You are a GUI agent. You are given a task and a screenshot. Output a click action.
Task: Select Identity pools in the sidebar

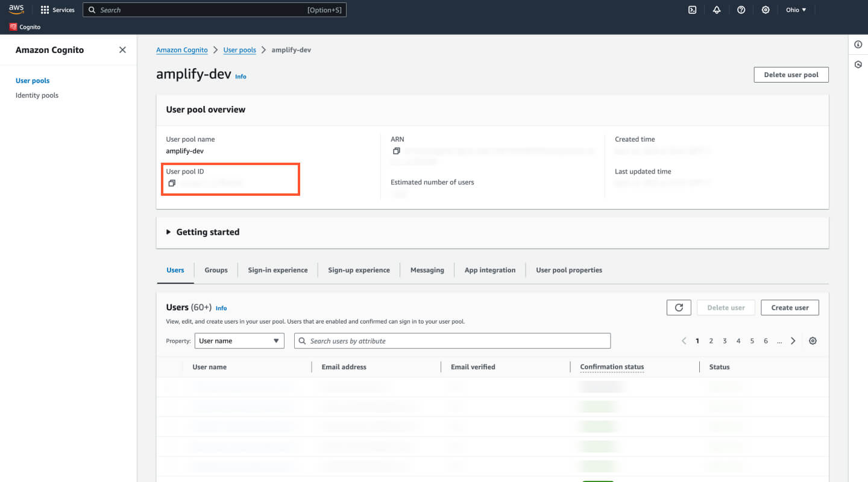[x=37, y=95]
